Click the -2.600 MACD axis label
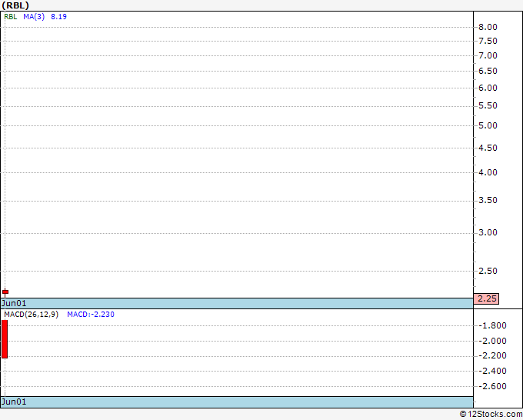 492,386
